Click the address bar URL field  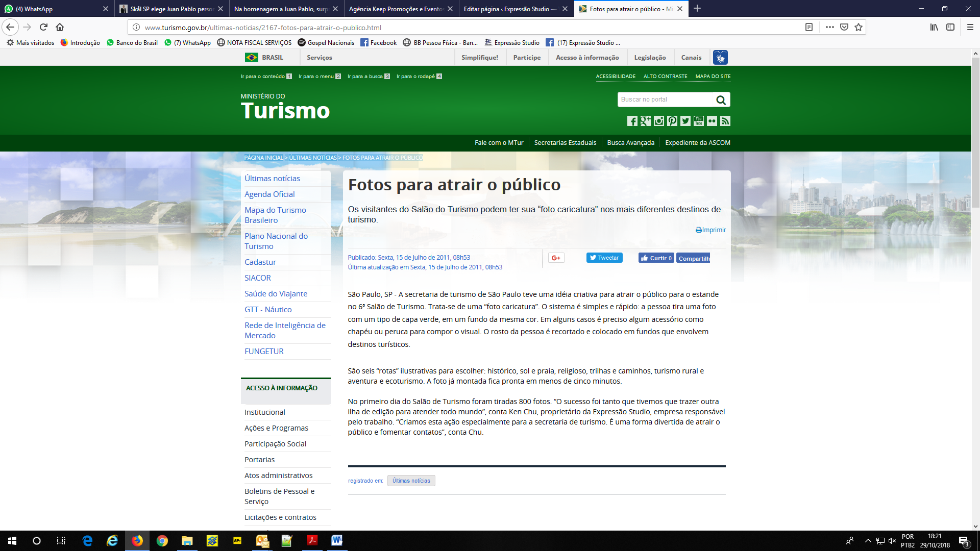coord(470,28)
